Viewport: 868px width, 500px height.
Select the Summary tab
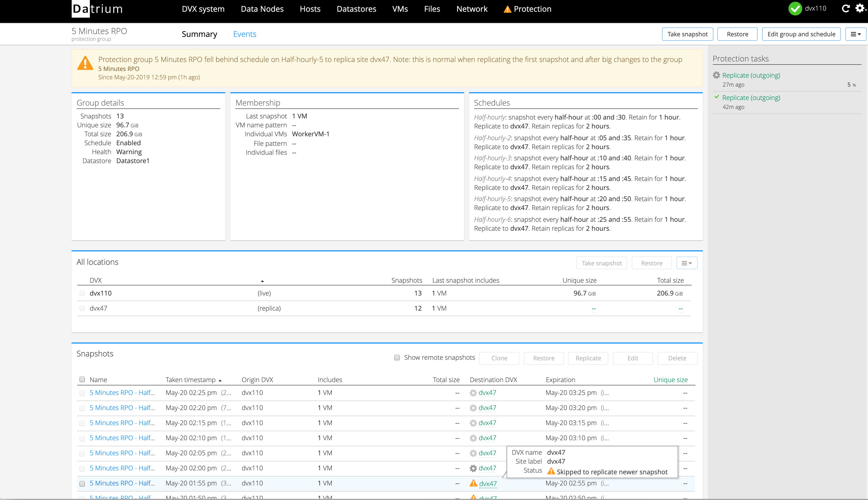click(x=199, y=34)
